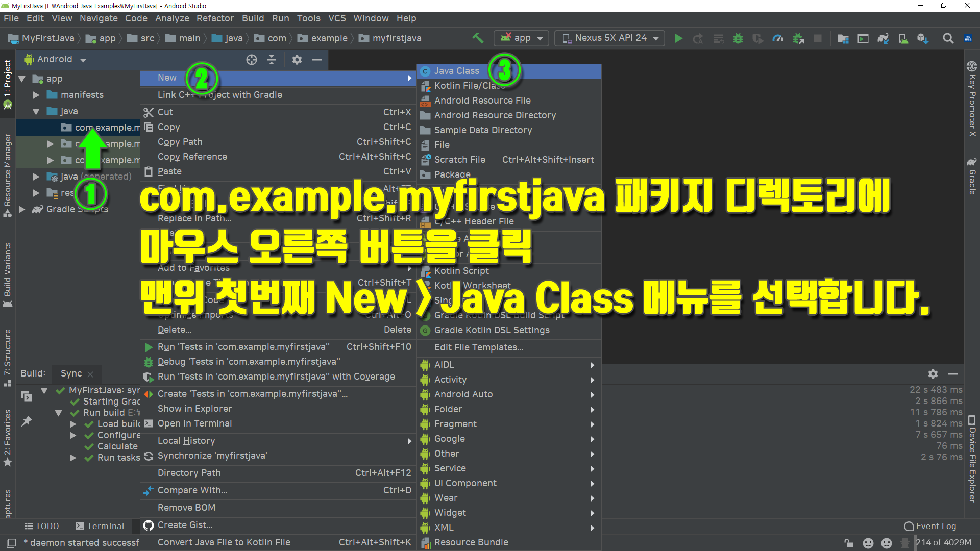Viewport: 980px width, 551px height.
Task: Click the Stop button in toolbar
Action: pos(818,38)
